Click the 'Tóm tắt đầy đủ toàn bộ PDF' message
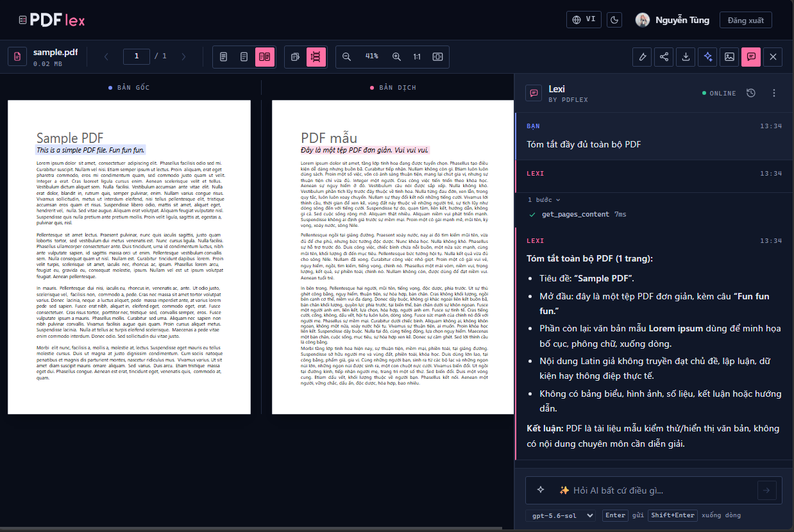 pos(584,144)
